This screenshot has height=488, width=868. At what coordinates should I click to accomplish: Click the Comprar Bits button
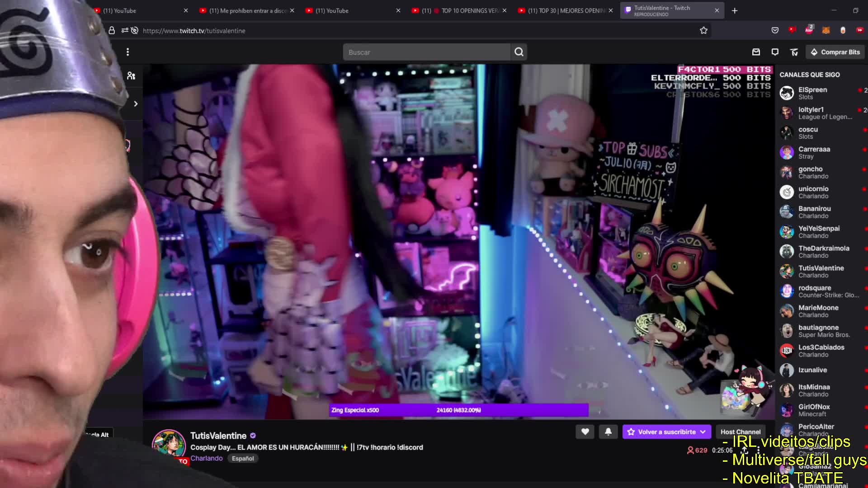(835, 52)
